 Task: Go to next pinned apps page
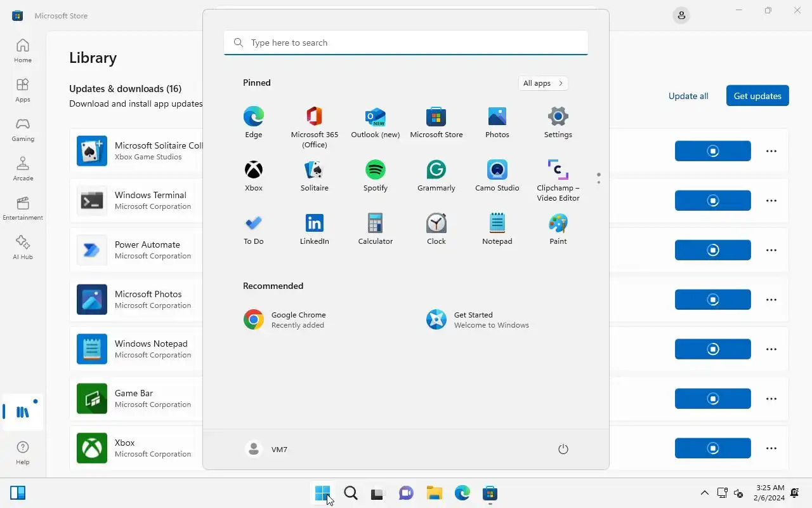pos(598,183)
